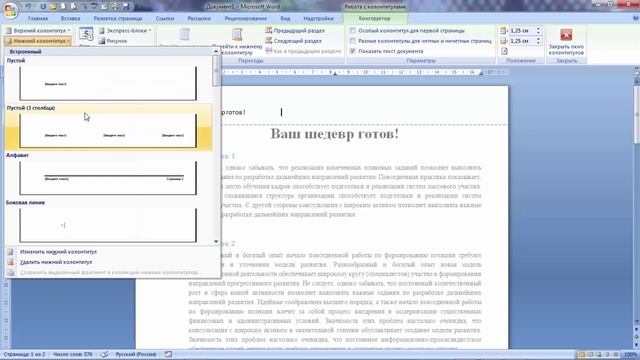640x360 pixels.
Task: Click the Print Layout view icon in status bar
Action: pyautogui.click(x=582, y=355)
